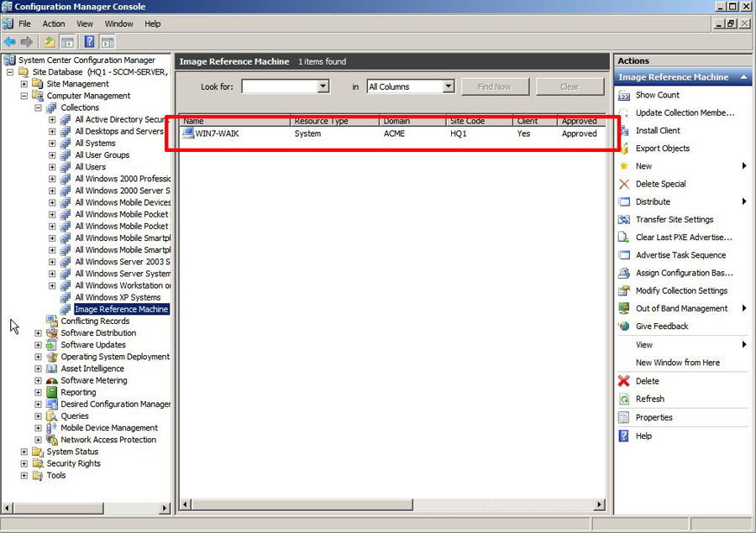Click the results pane horizontal scrollbar thumb
Screen dimensions: 756x533
[302, 504]
